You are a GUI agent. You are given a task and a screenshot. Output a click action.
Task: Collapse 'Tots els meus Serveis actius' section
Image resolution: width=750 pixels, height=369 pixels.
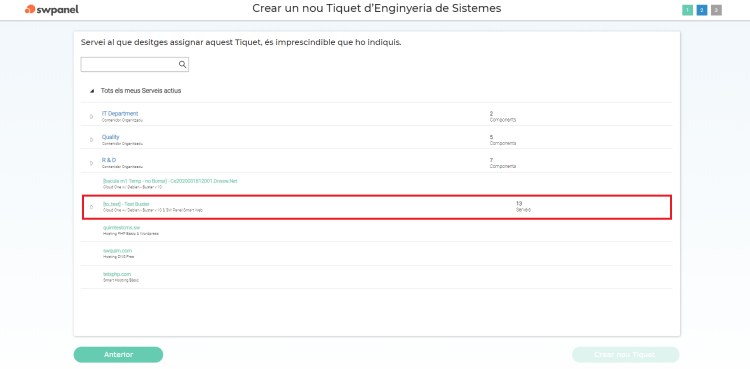[x=92, y=91]
